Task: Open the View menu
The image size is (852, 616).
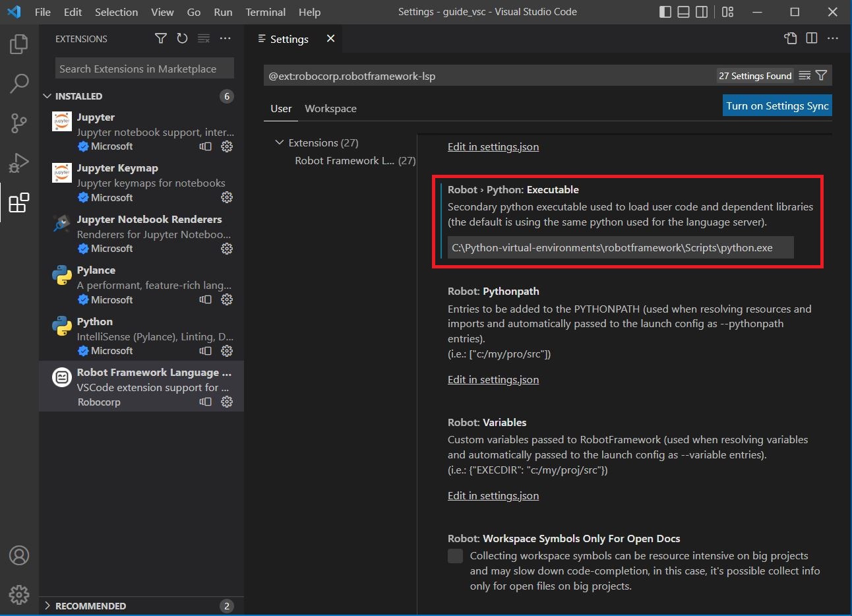Action: point(162,12)
